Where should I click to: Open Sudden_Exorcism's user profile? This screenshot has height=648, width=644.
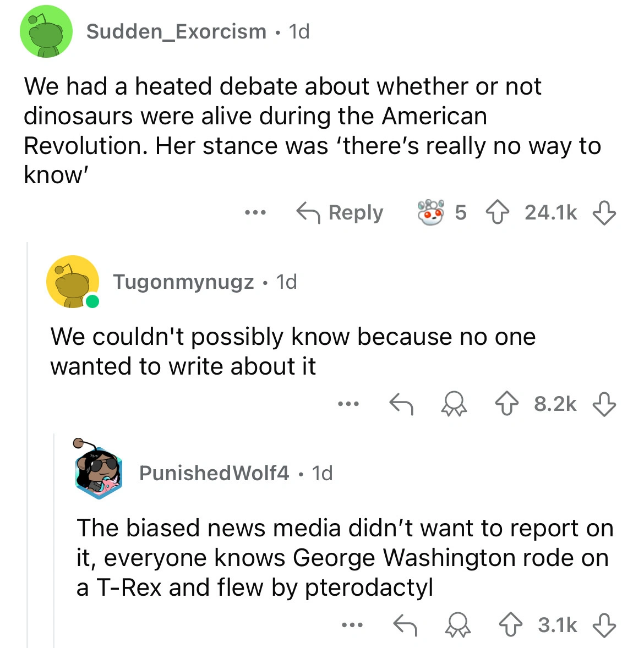[x=176, y=31]
